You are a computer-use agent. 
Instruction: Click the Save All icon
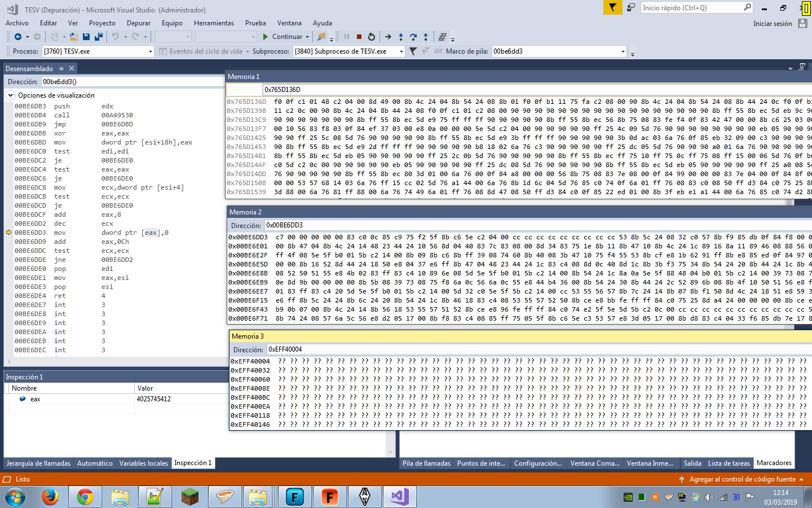98,37
